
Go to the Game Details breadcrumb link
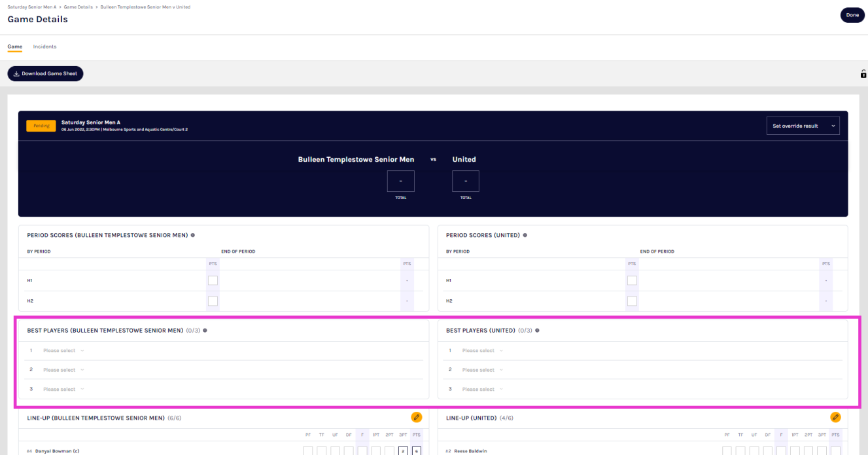tap(78, 7)
